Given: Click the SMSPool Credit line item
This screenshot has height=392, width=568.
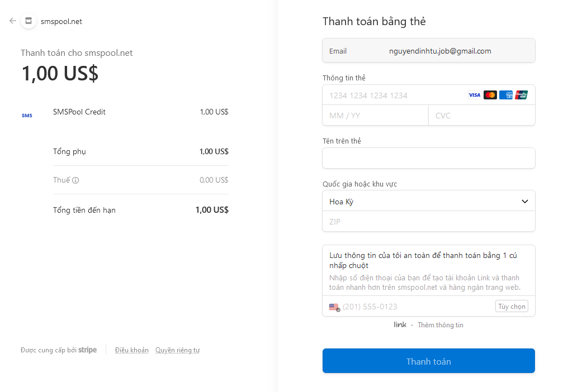Looking at the screenshot, I should pos(79,112).
